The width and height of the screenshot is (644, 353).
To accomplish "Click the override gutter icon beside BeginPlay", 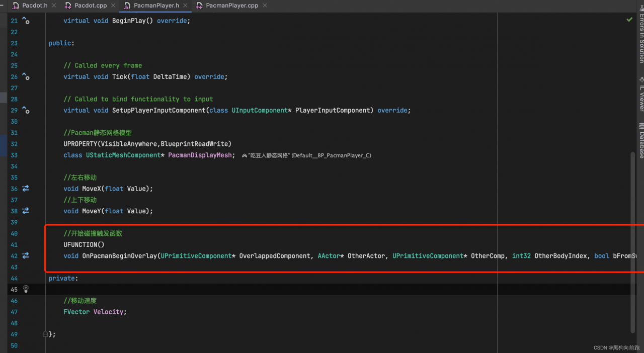I will 26,21.
